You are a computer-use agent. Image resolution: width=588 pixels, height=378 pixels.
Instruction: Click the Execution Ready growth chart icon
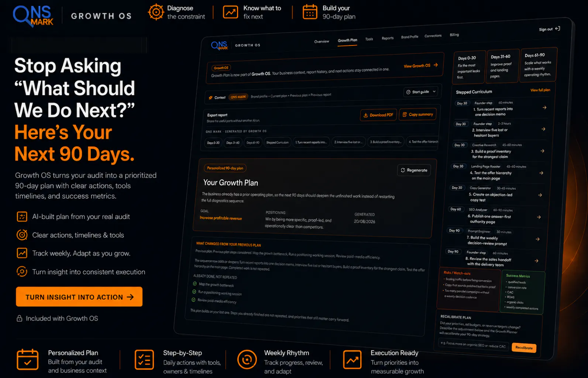click(353, 360)
